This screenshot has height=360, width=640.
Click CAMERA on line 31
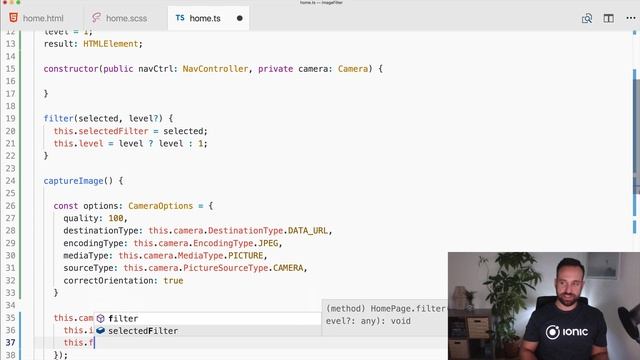point(288,268)
